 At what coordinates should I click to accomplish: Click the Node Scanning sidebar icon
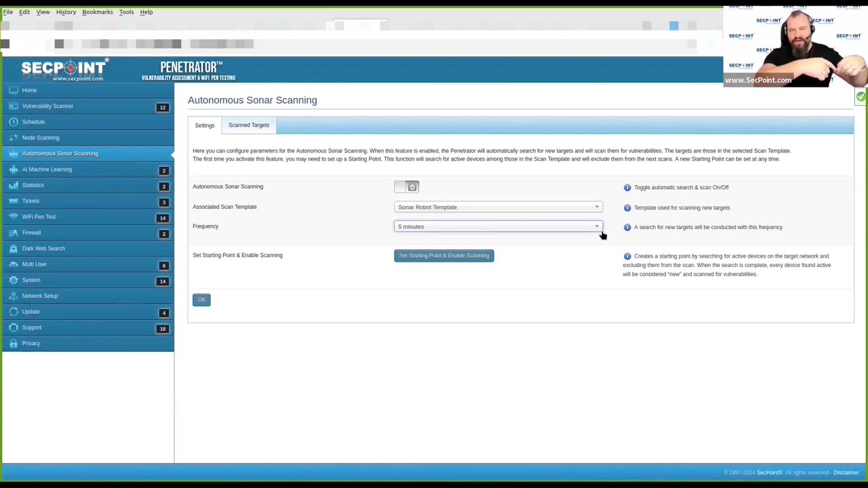[x=14, y=138]
